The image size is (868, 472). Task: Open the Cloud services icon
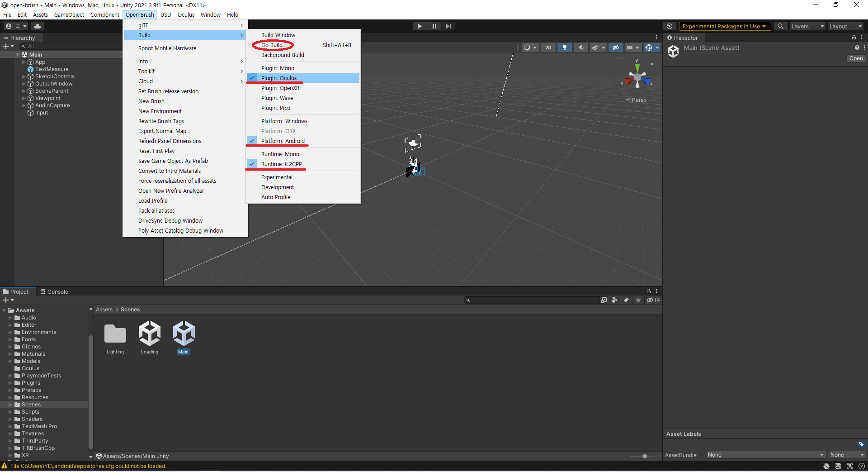pos(38,26)
